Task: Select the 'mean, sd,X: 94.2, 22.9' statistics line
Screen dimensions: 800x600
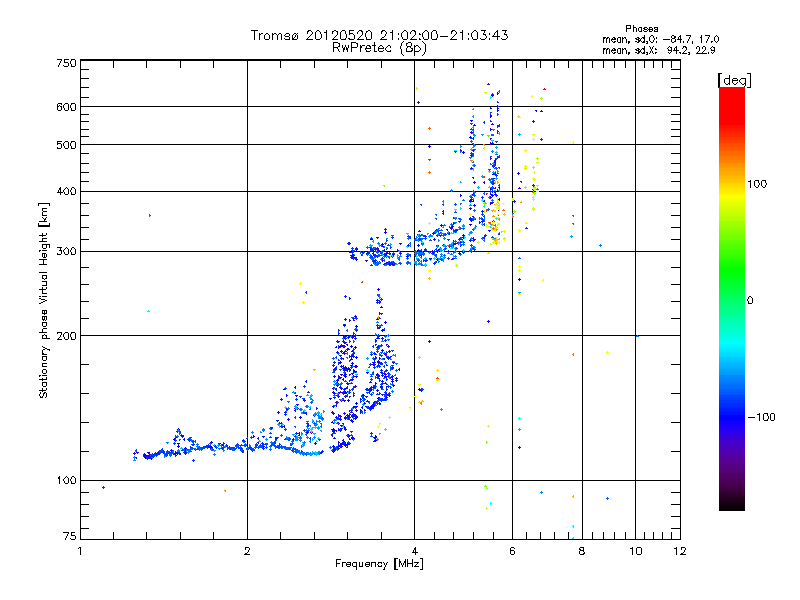Action: pos(659,50)
